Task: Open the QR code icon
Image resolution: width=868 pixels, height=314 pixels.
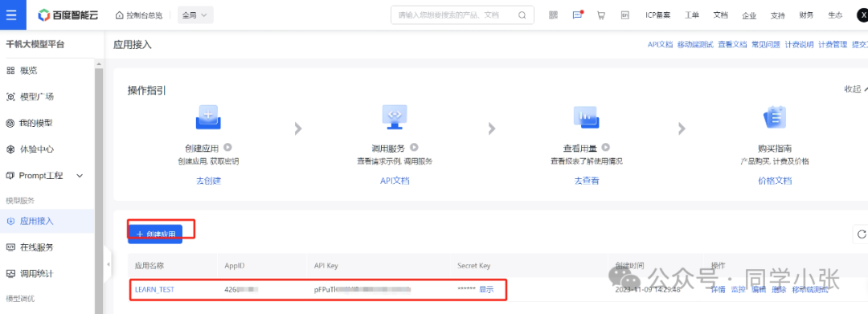Action: pyautogui.click(x=553, y=15)
